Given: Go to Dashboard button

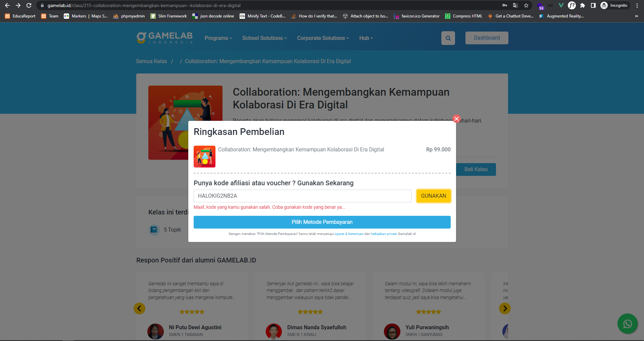Looking at the screenshot, I should point(487,38).
